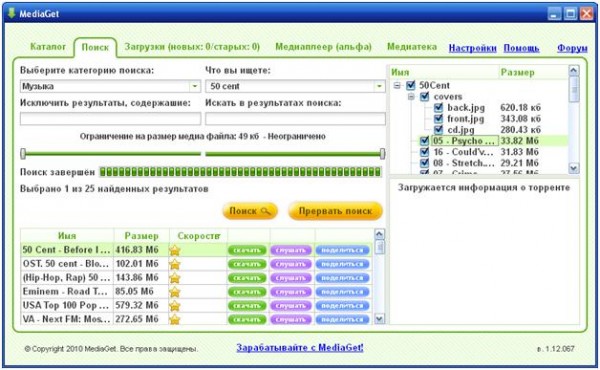Listen to the Eminem - Road T result

click(291, 292)
